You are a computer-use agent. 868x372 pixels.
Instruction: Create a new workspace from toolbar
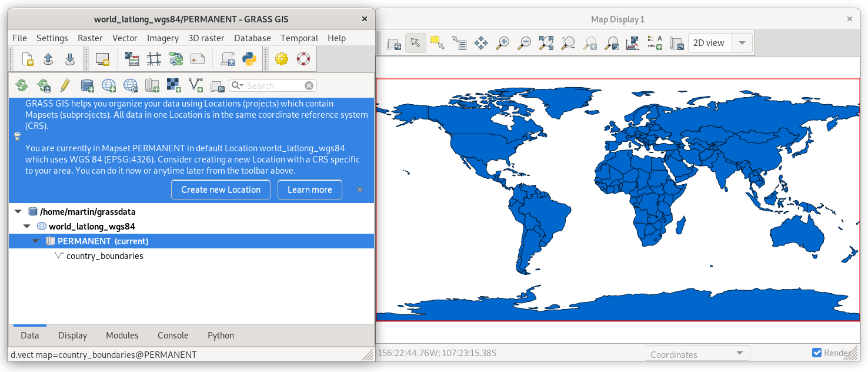pos(28,59)
